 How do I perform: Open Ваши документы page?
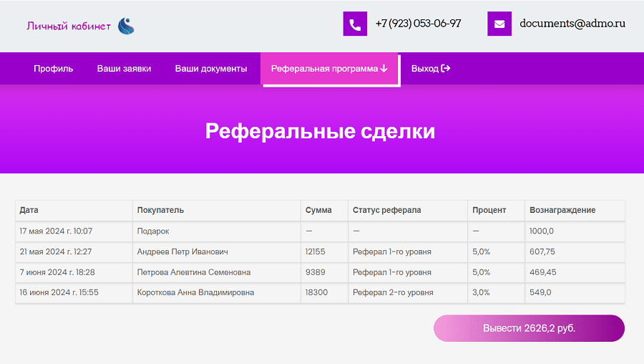pos(211,69)
